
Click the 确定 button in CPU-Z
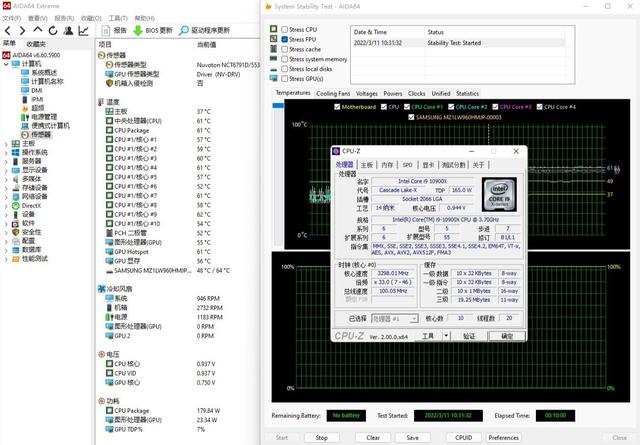507,336
